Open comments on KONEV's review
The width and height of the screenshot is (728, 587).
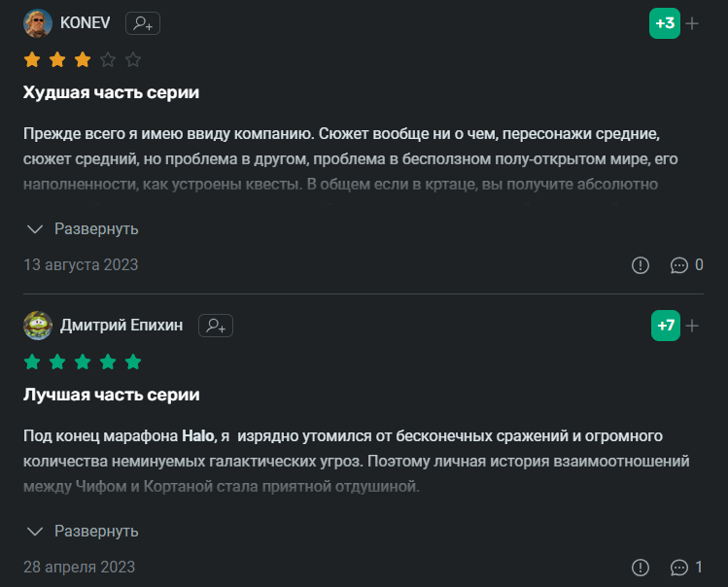coord(686,264)
